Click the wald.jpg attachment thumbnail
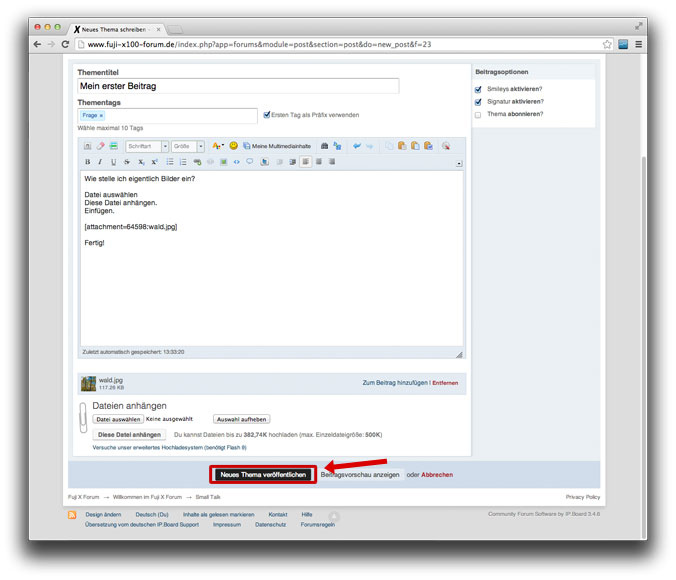The image size is (676, 580). 88,383
